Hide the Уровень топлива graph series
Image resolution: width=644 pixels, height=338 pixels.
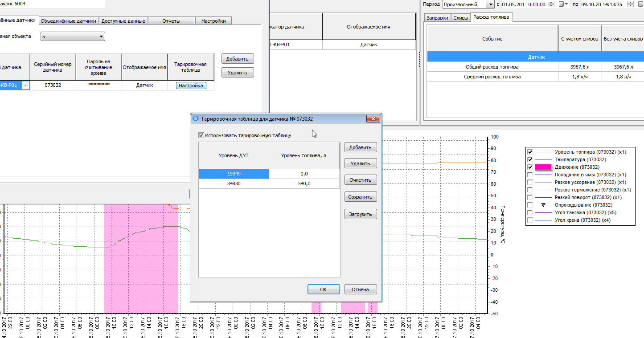point(530,152)
